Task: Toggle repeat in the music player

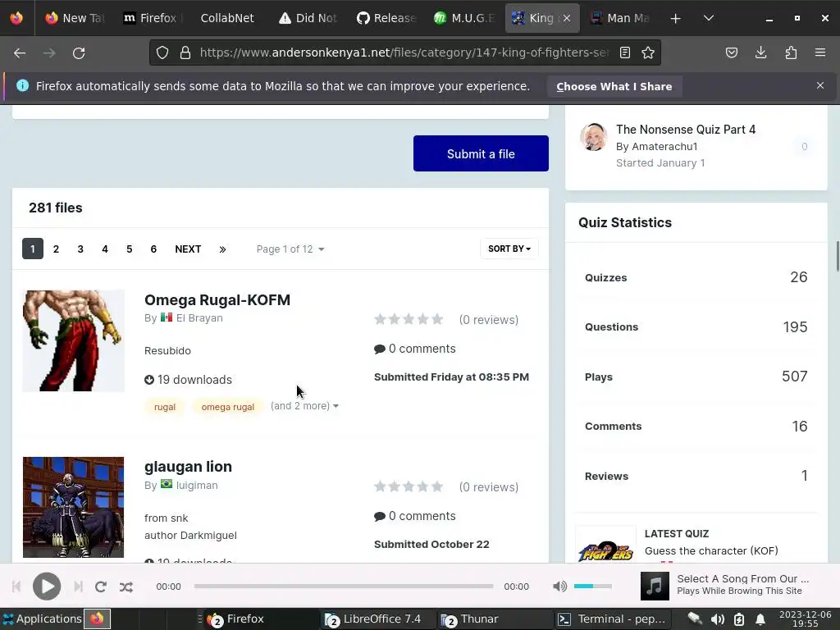Action: click(x=101, y=587)
